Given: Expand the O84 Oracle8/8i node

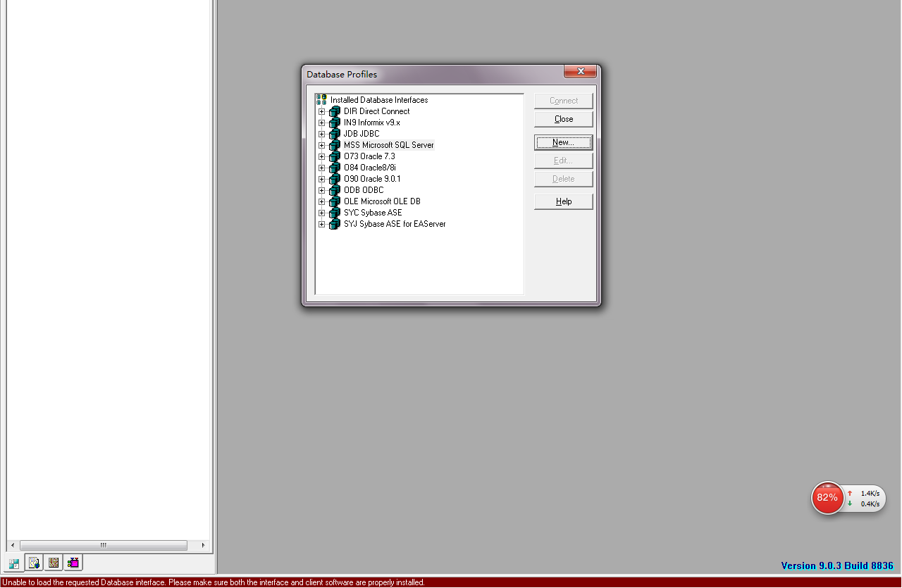Looking at the screenshot, I should point(321,168).
